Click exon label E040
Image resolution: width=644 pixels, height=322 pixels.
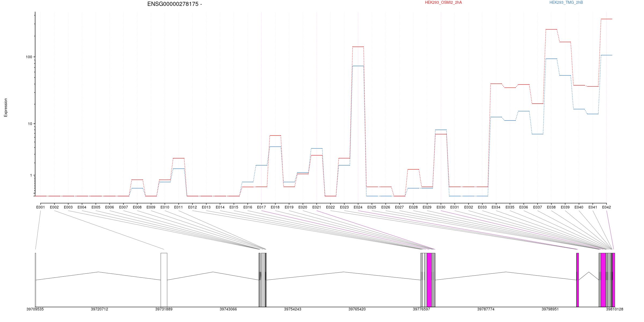pos(579,207)
